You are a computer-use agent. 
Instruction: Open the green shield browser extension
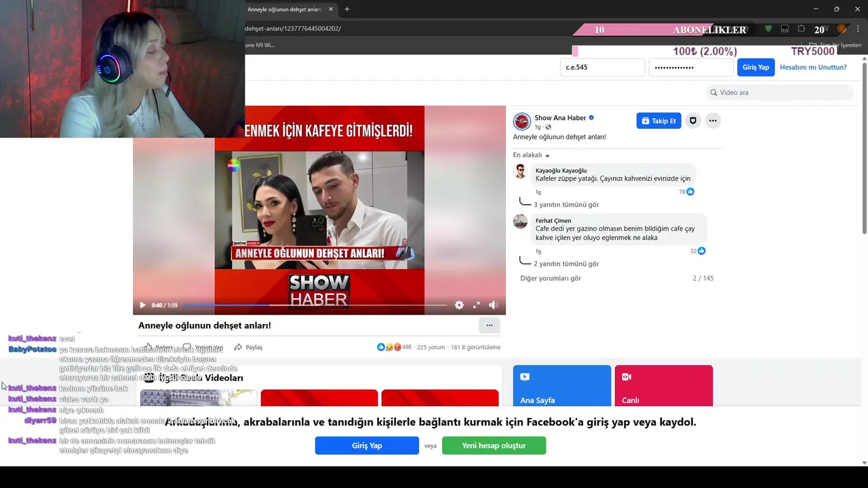tap(768, 28)
